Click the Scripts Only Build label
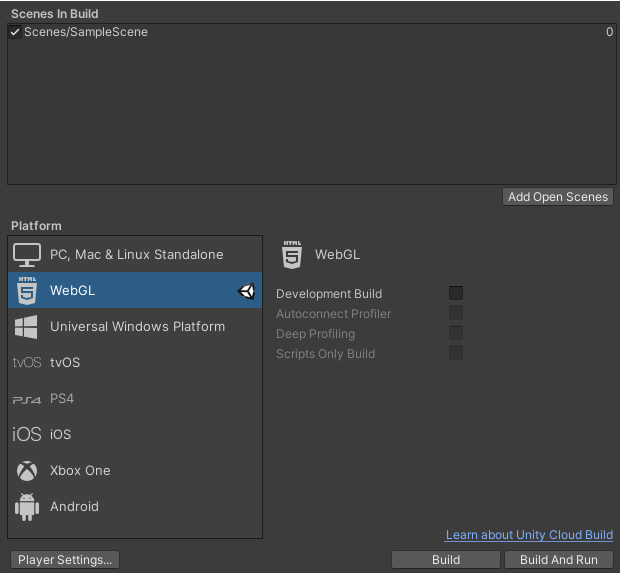The image size is (620, 573). click(x=325, y=354)
